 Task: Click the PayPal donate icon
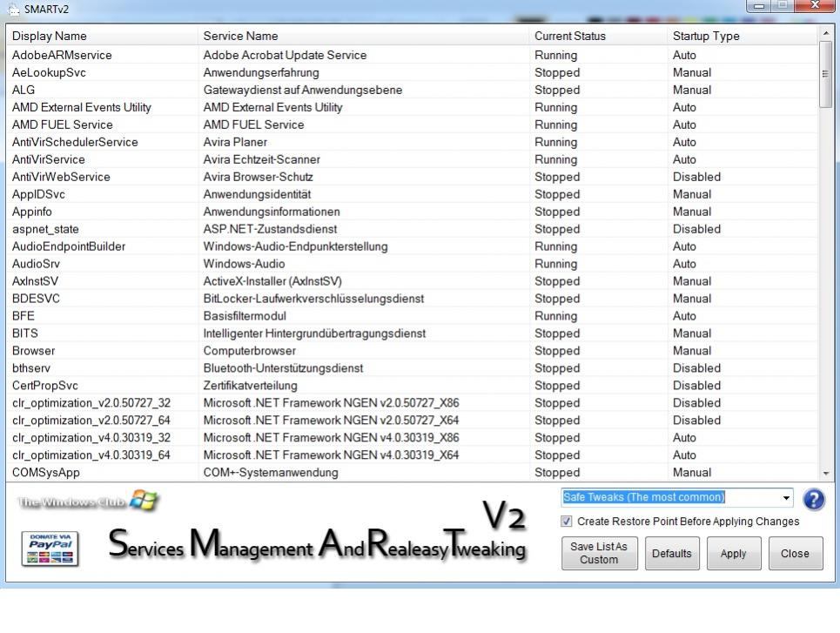point(50,549)
